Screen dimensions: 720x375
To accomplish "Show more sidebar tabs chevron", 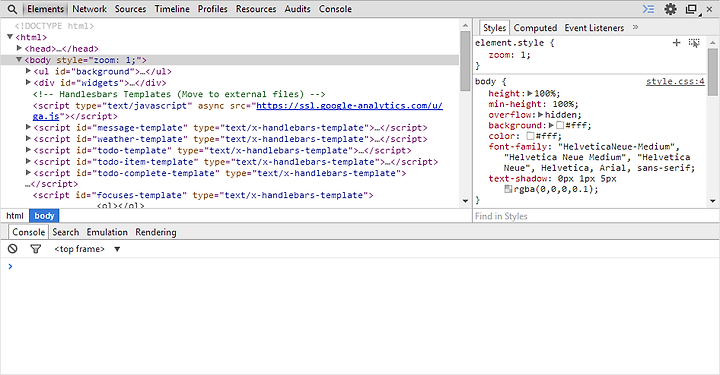I will (x=636, y=28).
